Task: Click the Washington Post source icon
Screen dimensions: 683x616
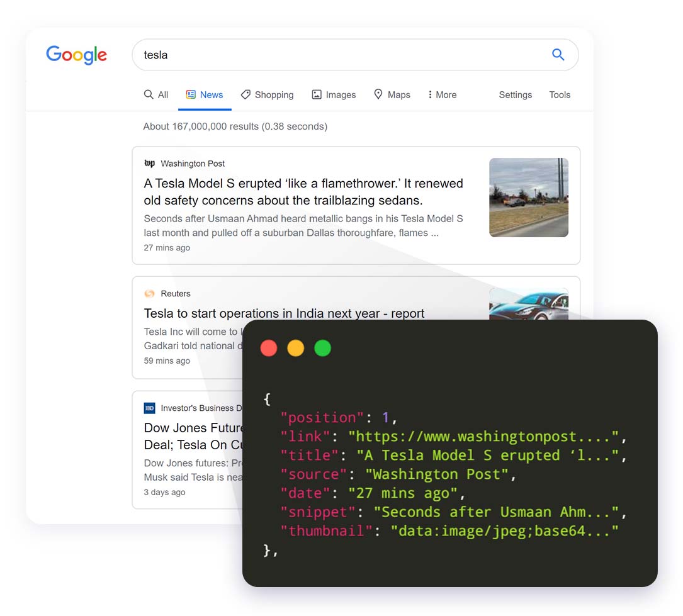Action: click(x=150, y=164)
